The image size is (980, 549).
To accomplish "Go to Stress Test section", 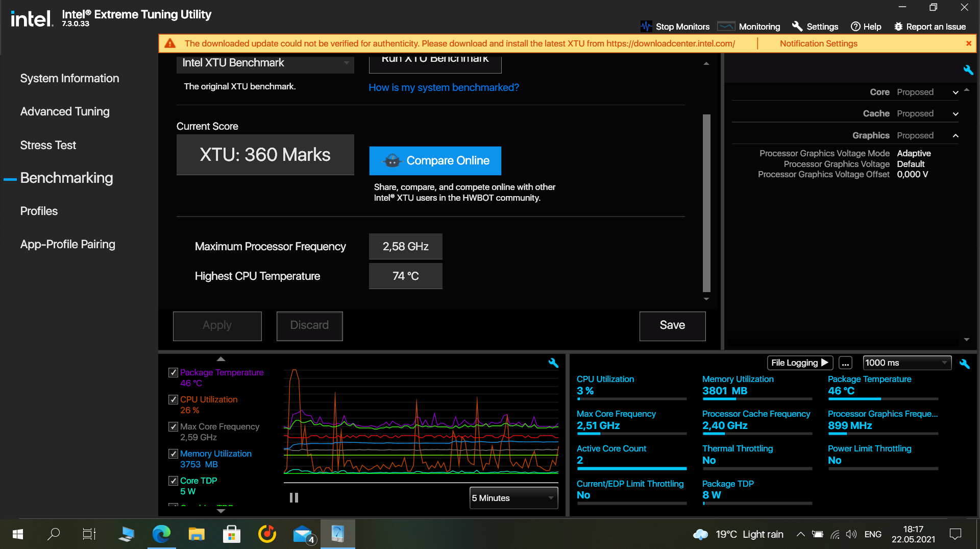I will tap(48, 145).
